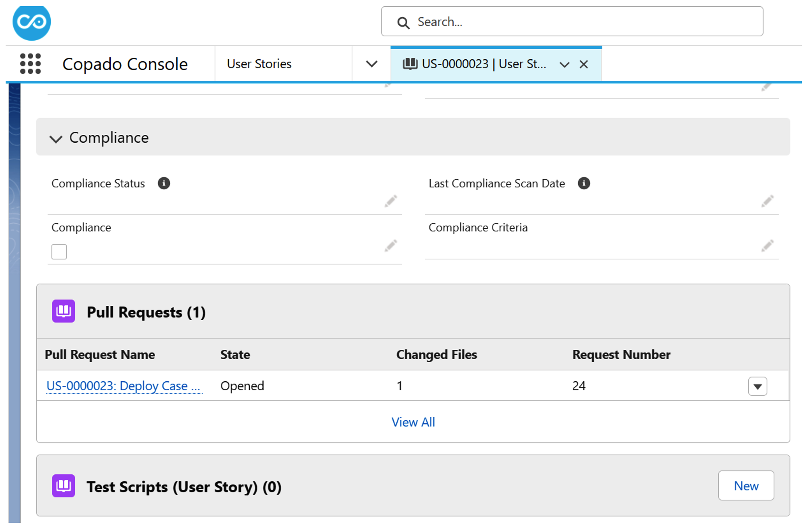Click the request number value 24
The width and height of the screenshot is (808, 532).
click(x=579, y=386)
